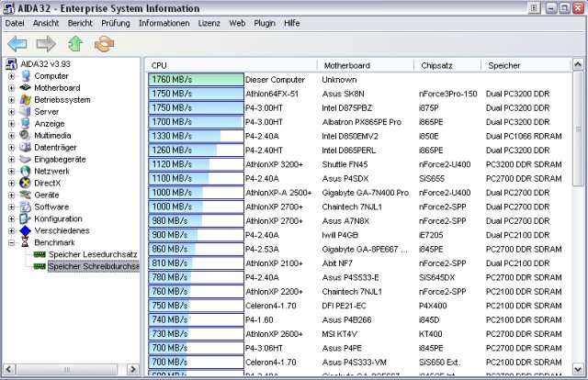Click the Speicher Schreibdurchsatz memory icon
The height and width of the screenshot is (380, 588).
point(40,266)
